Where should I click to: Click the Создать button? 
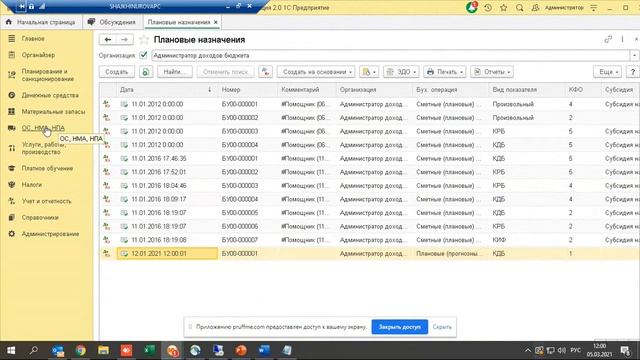117,72
